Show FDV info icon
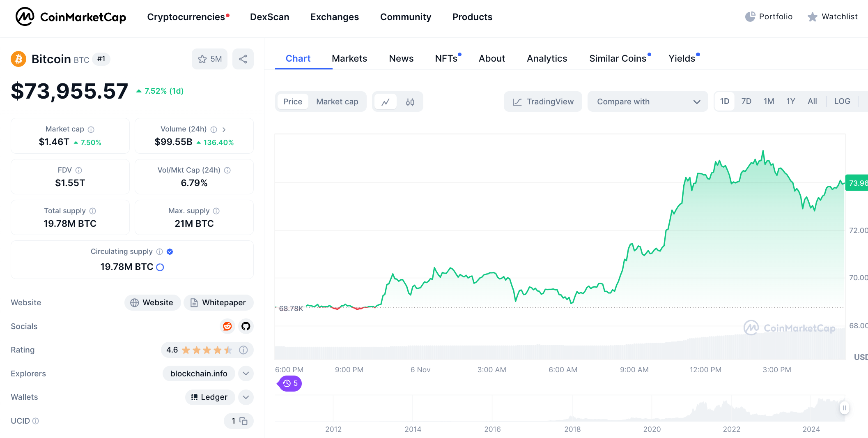 [x=79, y=170]
